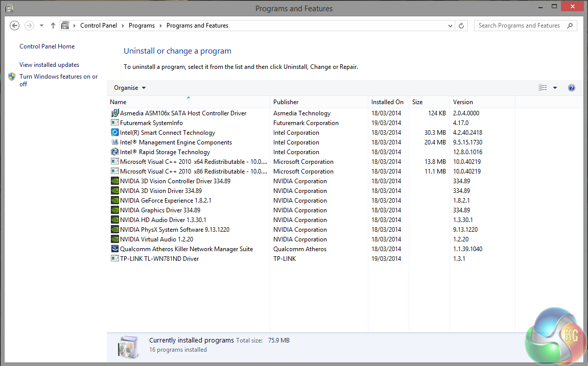Select Intel(R) Smart Connect Technology row

point(167,133)
